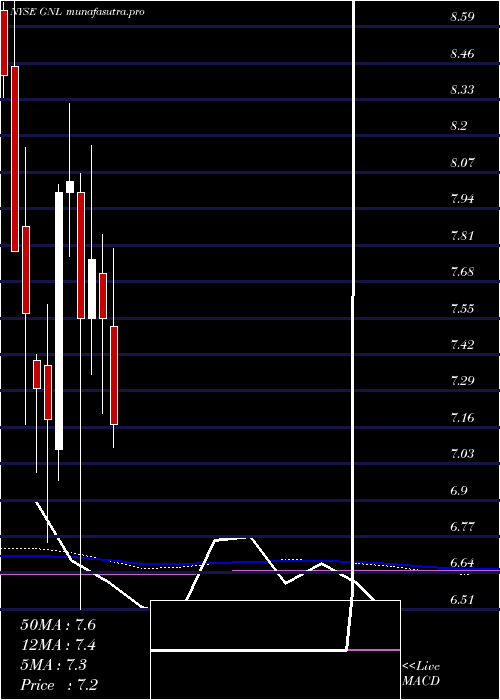Click the 7.29 price axis label

click(x=462, y=381)
